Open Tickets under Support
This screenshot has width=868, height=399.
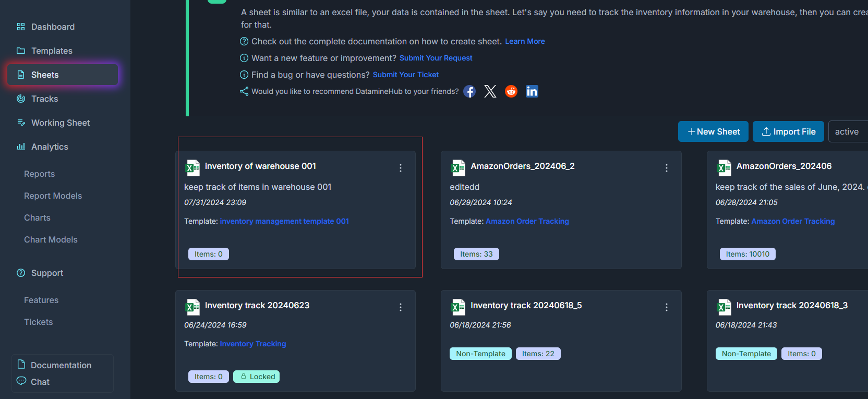38,322
